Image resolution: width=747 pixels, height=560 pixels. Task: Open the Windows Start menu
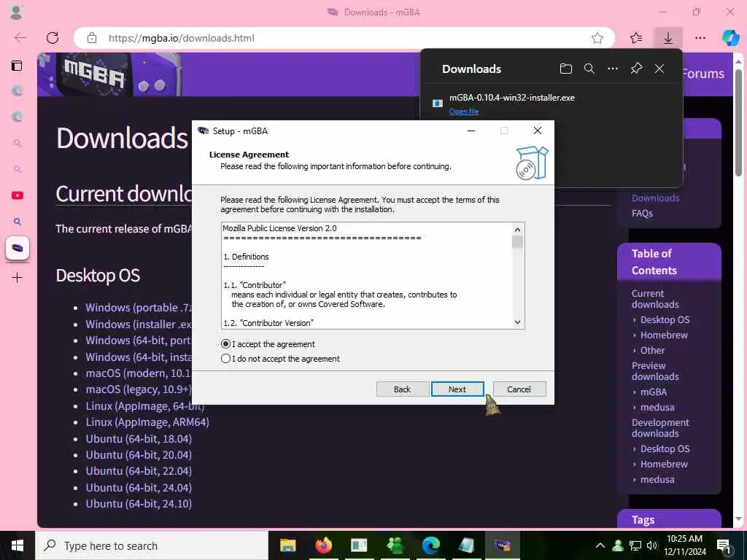(x=18, y=545)
